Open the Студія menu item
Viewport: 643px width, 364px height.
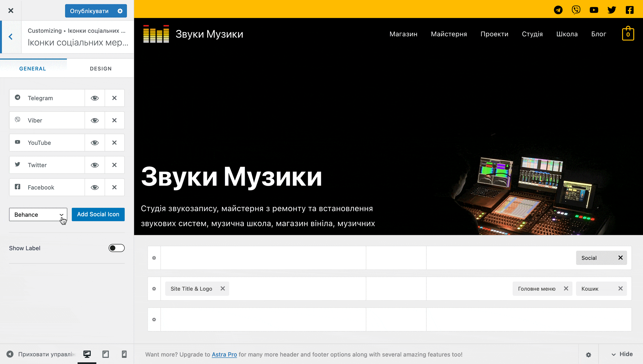532,34
